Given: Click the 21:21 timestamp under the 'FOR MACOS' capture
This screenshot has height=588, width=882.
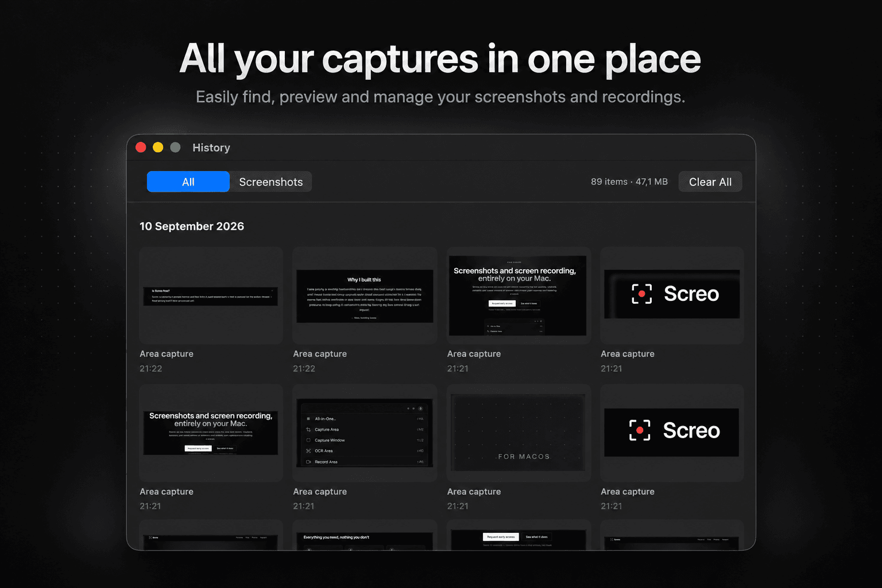Looking at the screenshot, I should (x=458, y=506).
